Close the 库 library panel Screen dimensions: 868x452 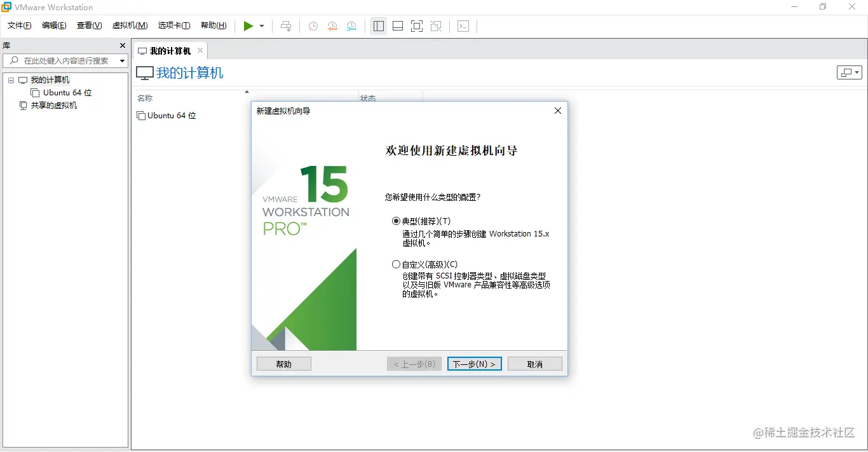point(123,46)
